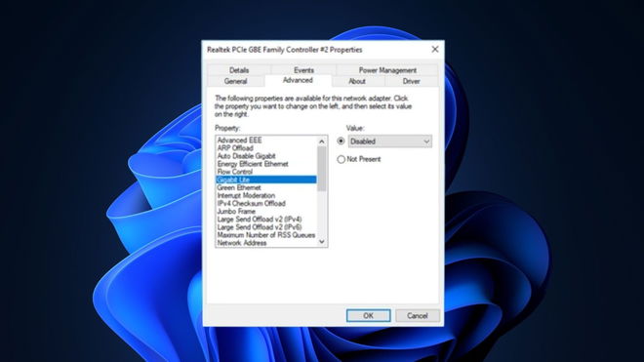The image size is (644, 362).
Task: Select Large Send Offload v2 (IPv6)
Action: point(266,227)
